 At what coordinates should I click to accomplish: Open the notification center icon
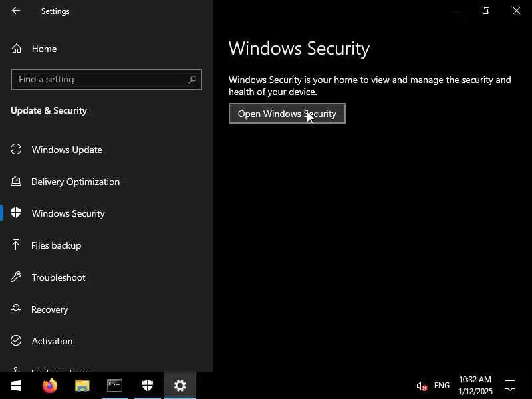pyautogui.click(x=510, y=386)
